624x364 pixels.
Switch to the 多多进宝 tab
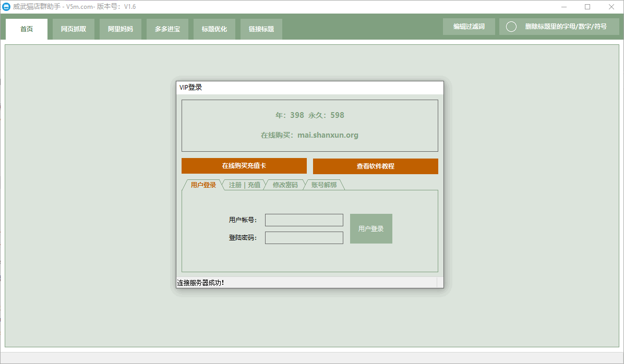[167, 29]
